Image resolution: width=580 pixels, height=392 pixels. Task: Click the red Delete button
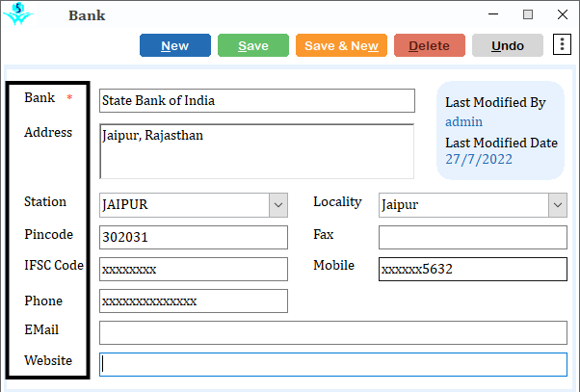(430, 45)
